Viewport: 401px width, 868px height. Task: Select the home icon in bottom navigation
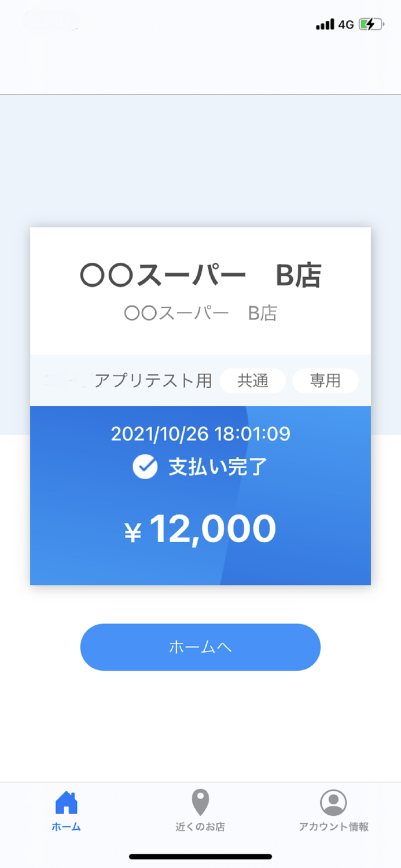pos(67,801)
